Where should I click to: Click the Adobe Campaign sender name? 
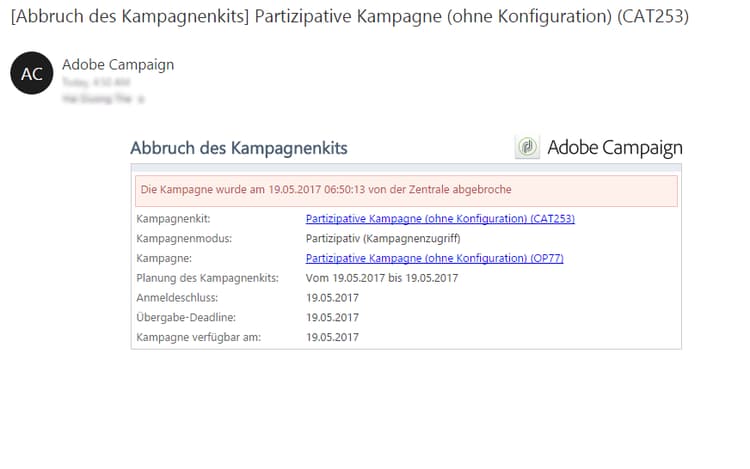(x=118, y=65)
